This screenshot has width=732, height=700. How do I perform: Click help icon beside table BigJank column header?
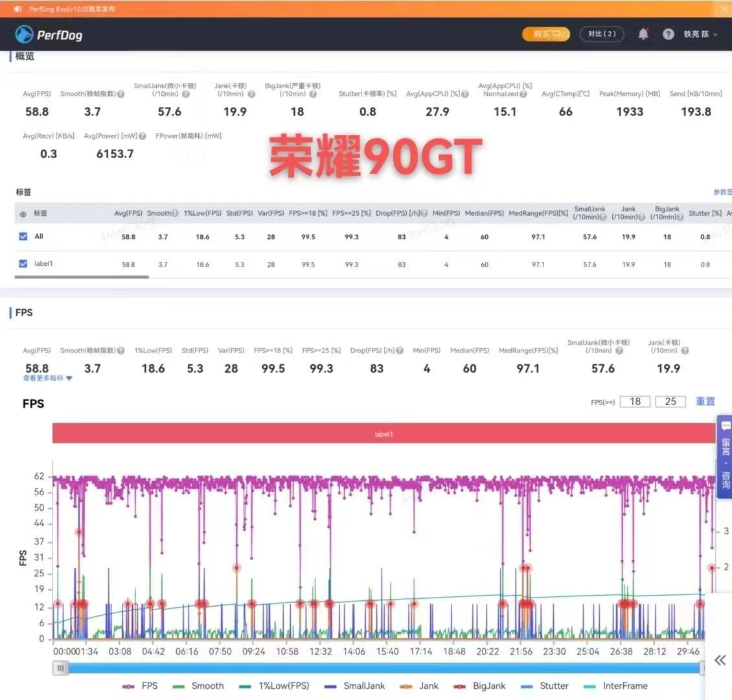[x=680, y=217]
